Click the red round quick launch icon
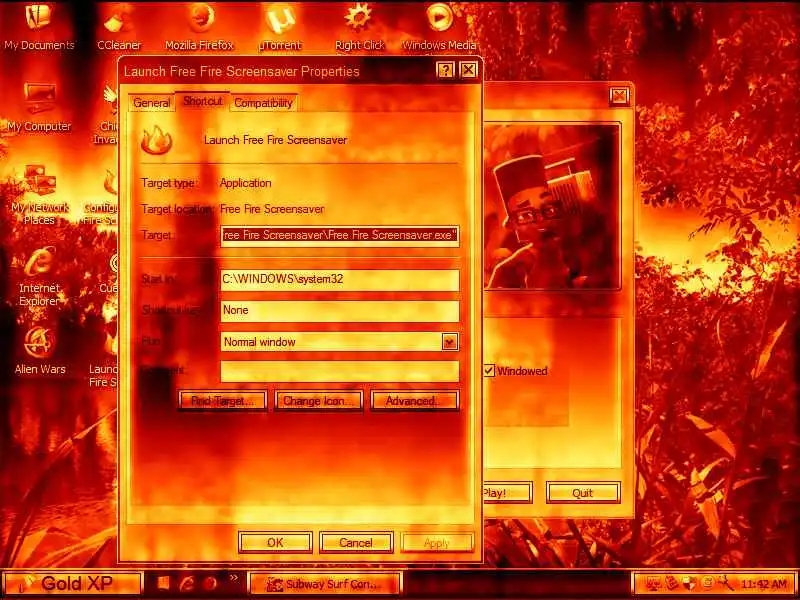Screen dimensions: 800x600 [x=210, y=584]
